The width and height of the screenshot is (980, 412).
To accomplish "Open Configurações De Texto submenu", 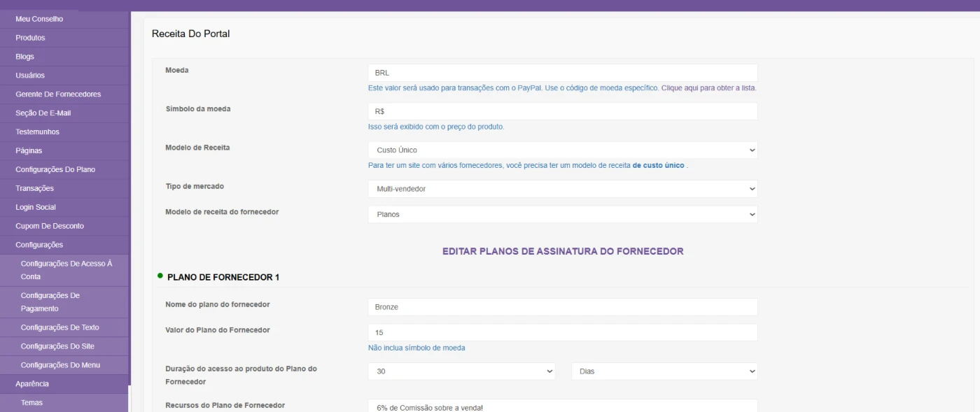I will (64, 327).
